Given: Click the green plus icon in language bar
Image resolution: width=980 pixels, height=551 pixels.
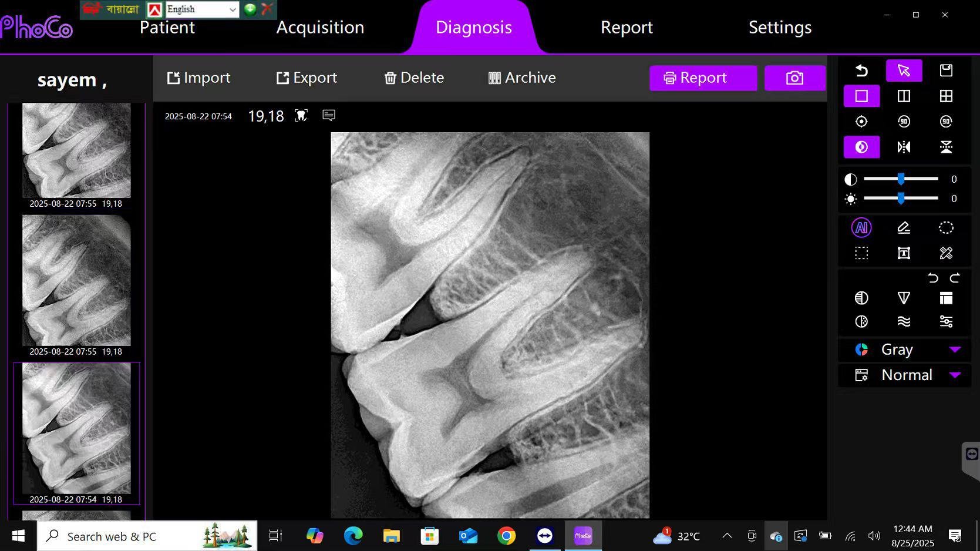Looking at the screenshot, I should (250, 9).
